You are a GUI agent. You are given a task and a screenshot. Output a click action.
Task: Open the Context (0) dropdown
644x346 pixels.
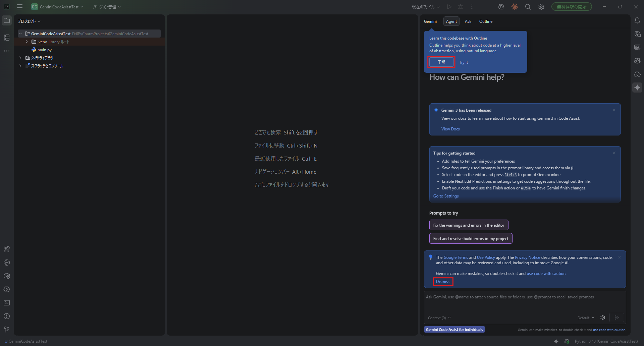pos(439,318)
